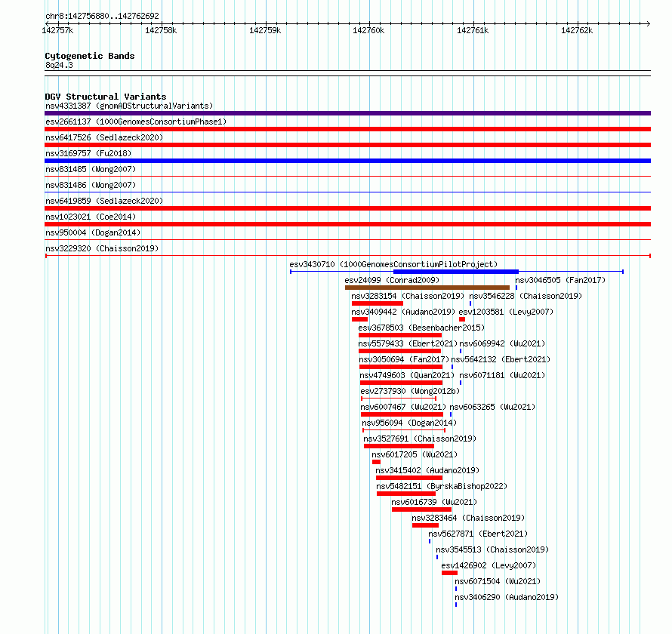Click the esv3678503 Besenbacher2015 label
Viewport: 672px width, 634px height.
(421, 328)
